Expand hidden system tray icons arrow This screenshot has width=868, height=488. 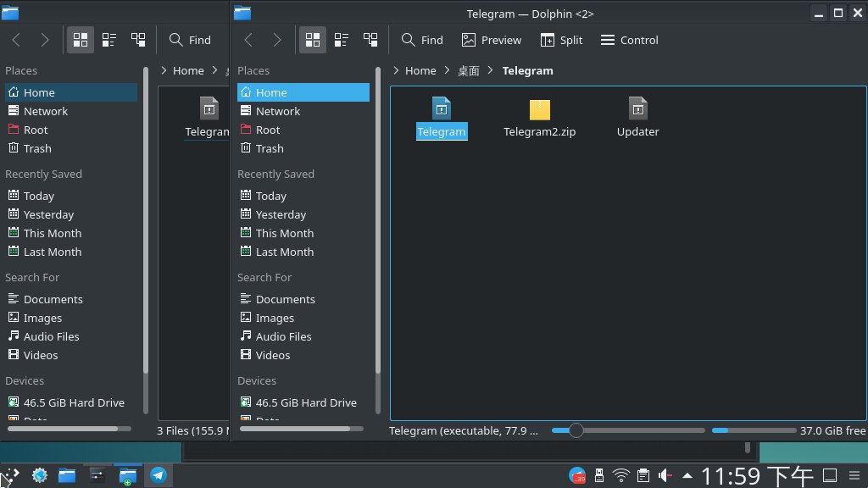point(687,475)
